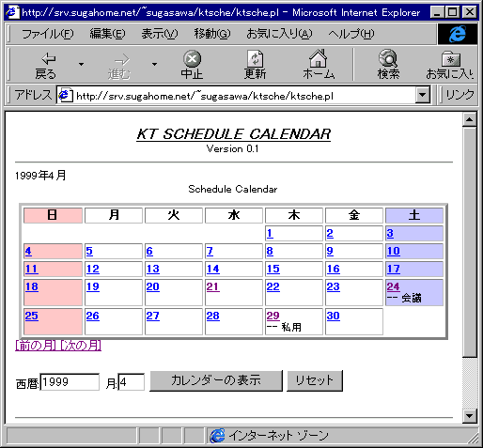Click the Refresh (更新) toolbar icon

[255, 58]
